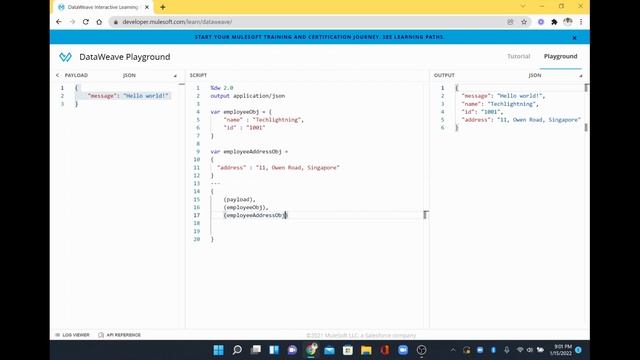Open Zoom from the taskbar
Viewport: 640px width, 360px height.
(x=403, y=350)
